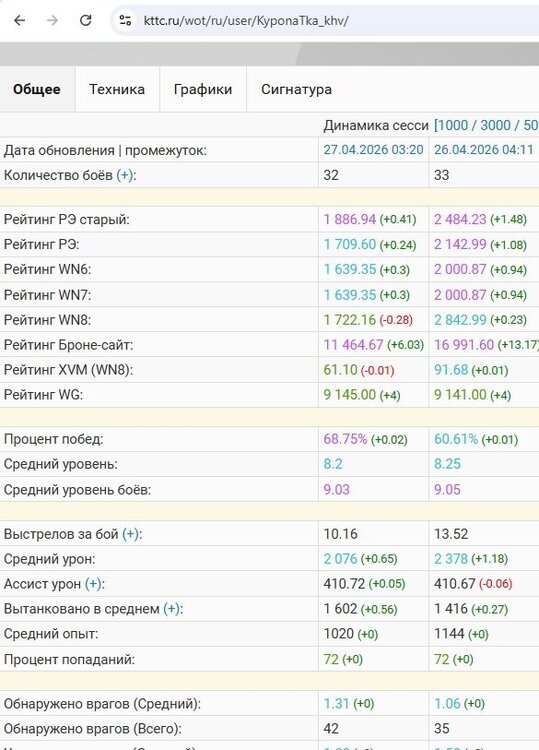Open the Сигнатура tab

pos(297,89)
